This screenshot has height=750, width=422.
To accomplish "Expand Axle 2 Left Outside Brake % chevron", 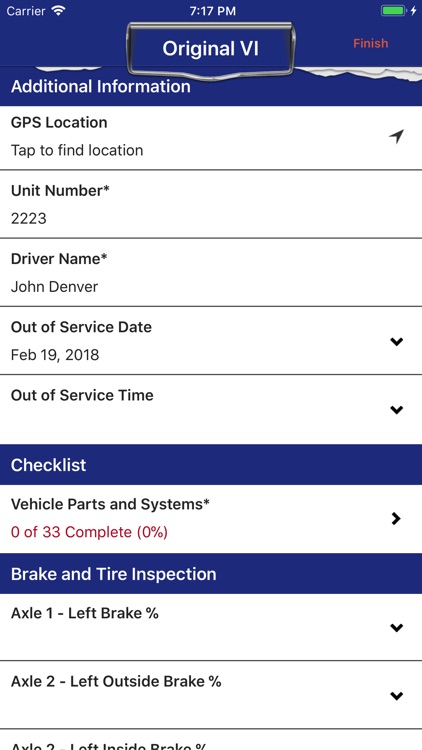I will pyautogui.click(x=397, y=696).
